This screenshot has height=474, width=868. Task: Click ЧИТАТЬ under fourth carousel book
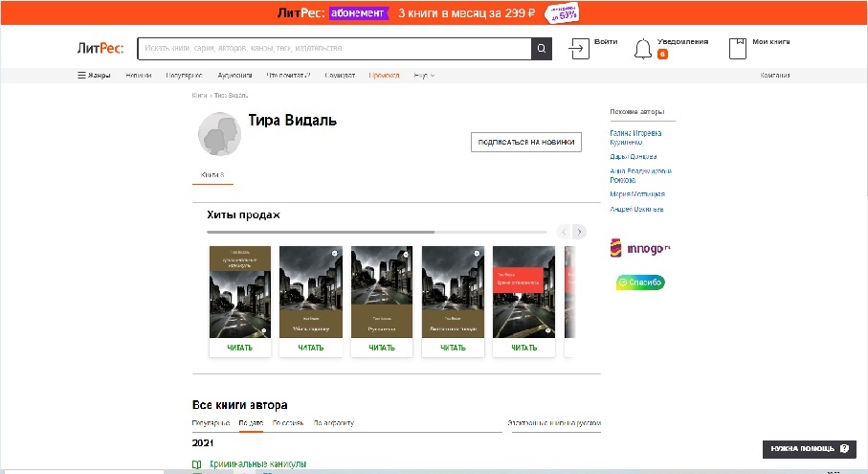coord(453,348)
